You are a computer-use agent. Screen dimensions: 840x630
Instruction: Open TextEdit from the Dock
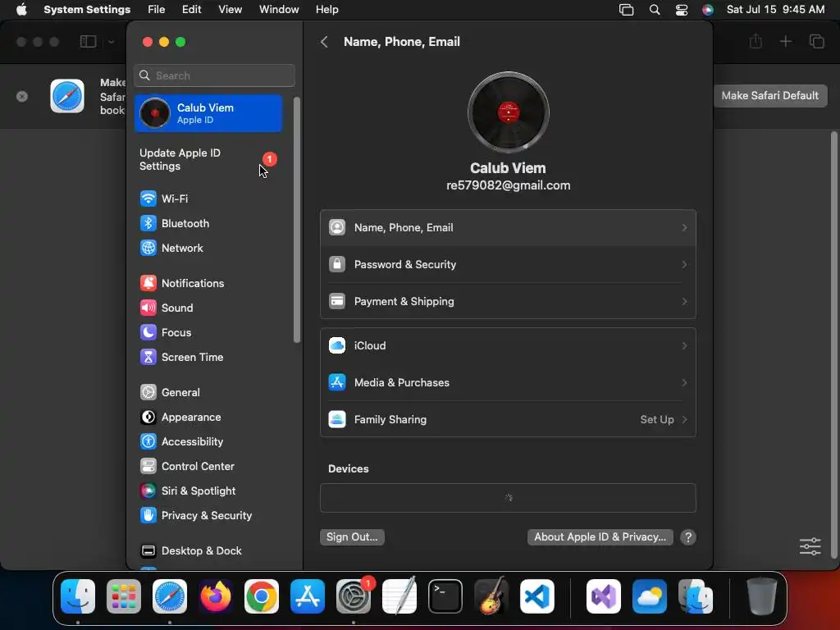[x=399, y=596]
